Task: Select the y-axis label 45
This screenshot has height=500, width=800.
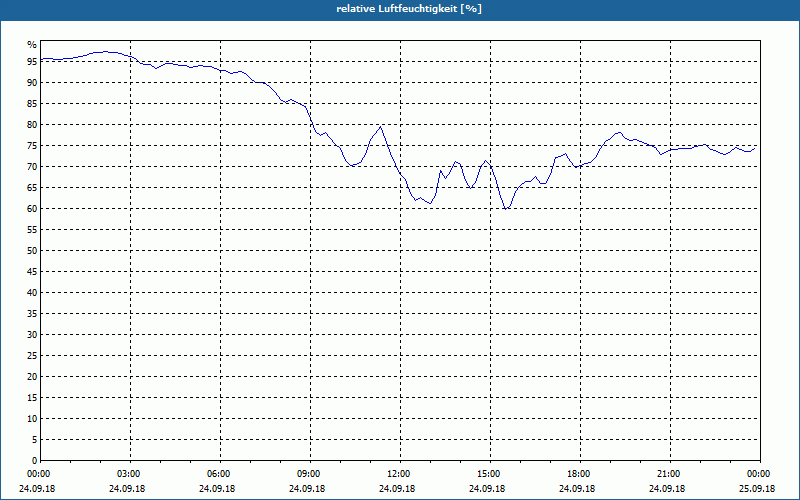Action: coord(32,272)
